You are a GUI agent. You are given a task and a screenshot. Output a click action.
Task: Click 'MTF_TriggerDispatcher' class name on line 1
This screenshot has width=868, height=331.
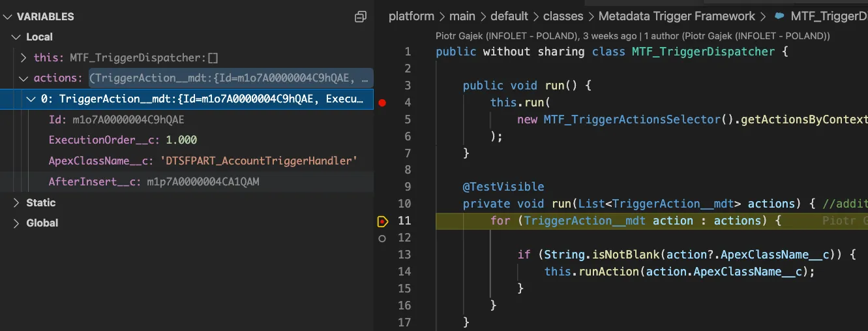click(x=704, y=52)
